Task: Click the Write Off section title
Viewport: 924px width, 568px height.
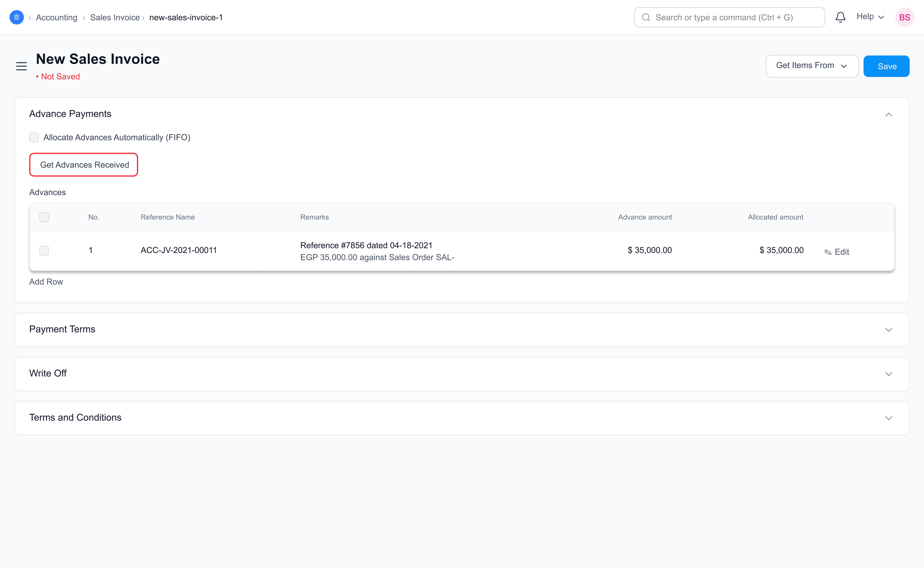Action: (x=48, y=373)
